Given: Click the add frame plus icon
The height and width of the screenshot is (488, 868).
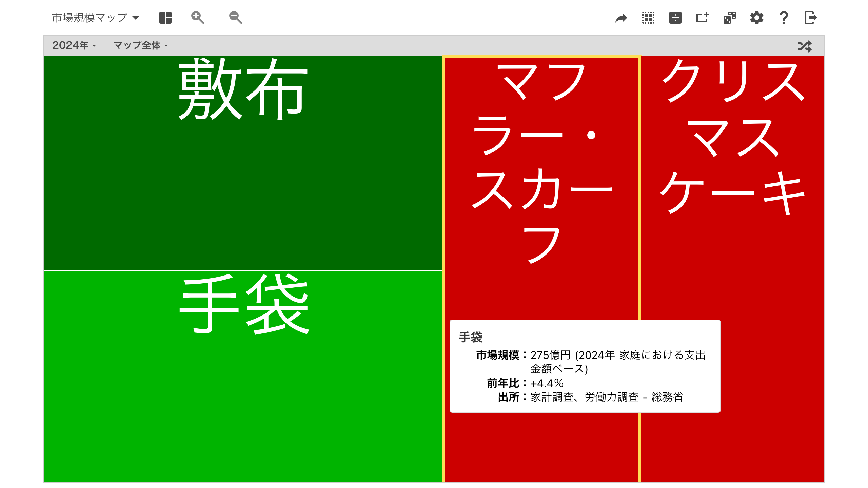Looking at the screenshot, I should [x=703, y=18].
